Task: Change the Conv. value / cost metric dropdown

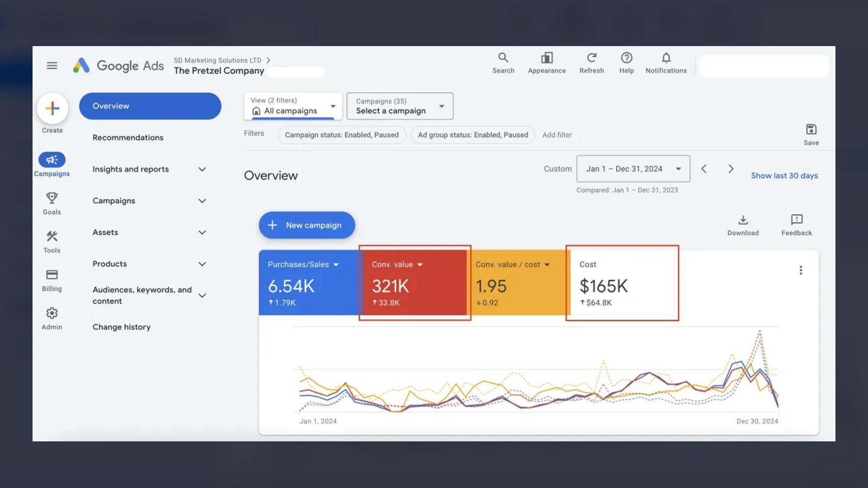Action: coord(513,265)
